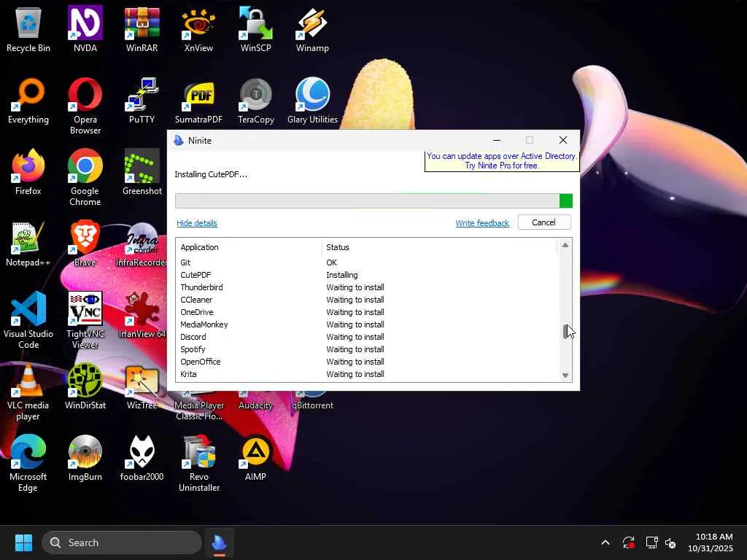Click the XnView desktop shortcut

coord(198,29)
